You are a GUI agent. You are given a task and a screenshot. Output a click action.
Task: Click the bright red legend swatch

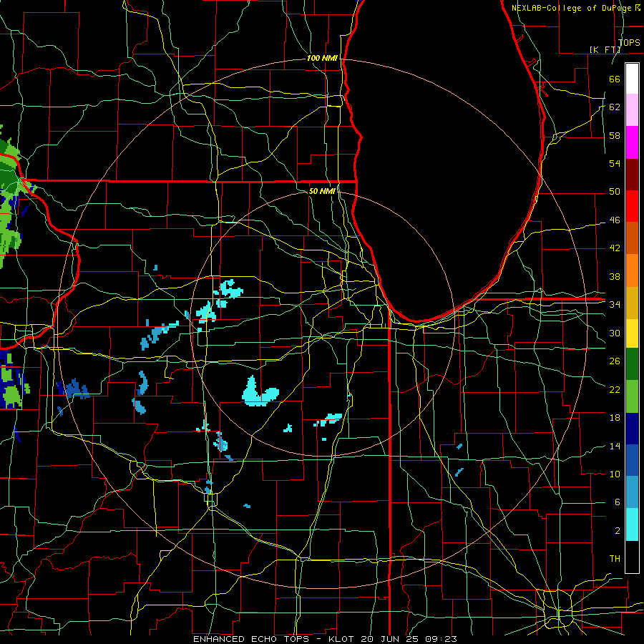[632, 206]
